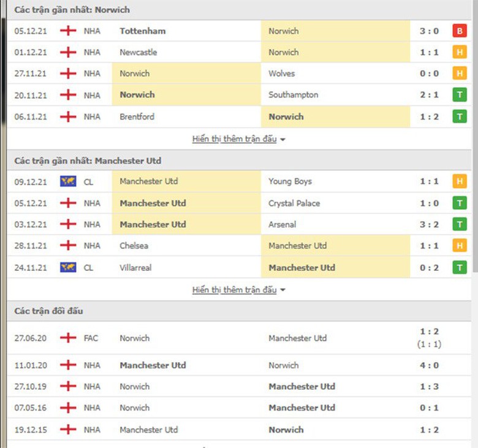Expand more matches under Manchester Utd recent matches
Viewport: 478px width, 448px height.
pos(238,290)
